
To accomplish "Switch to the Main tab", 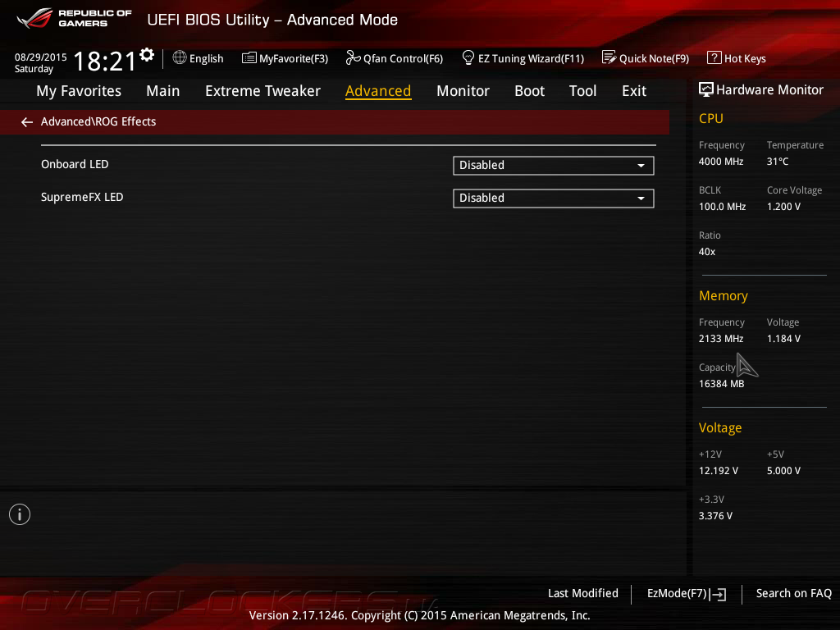I will [x=163, y=91].
